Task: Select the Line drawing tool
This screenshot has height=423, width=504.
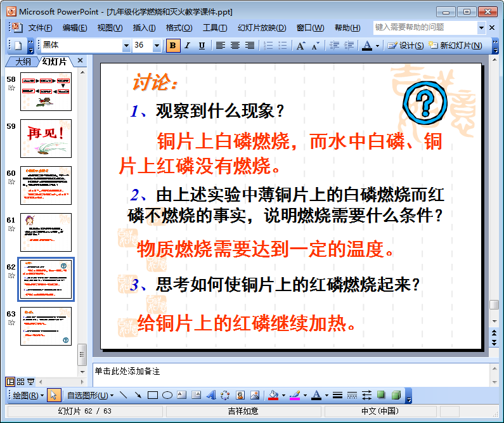Action: pyautogui.click(x=123, y=395)
